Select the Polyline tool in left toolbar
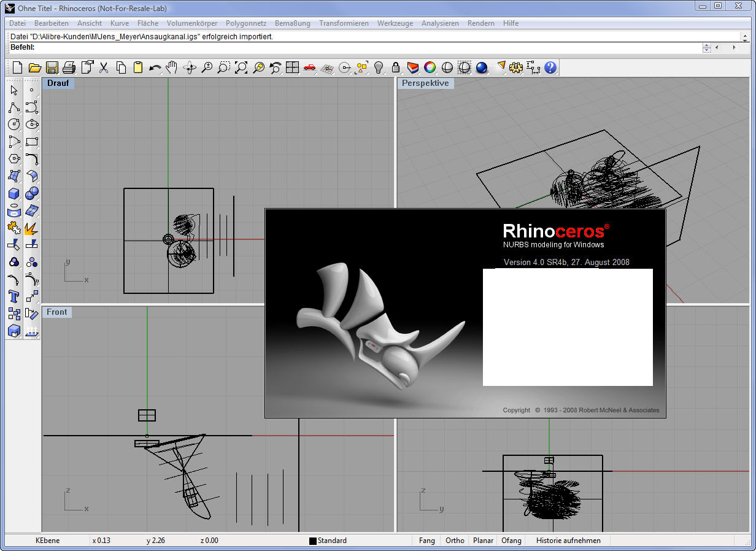Image resolution: width=756 pixels, height=551 pixels. click(14, 107)
